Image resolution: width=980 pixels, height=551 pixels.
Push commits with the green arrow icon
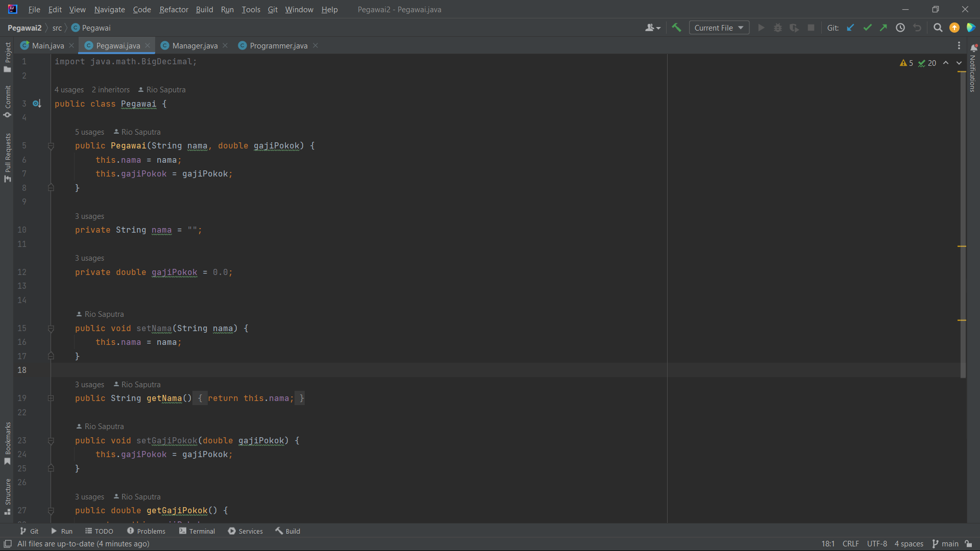tap(884, 28)
